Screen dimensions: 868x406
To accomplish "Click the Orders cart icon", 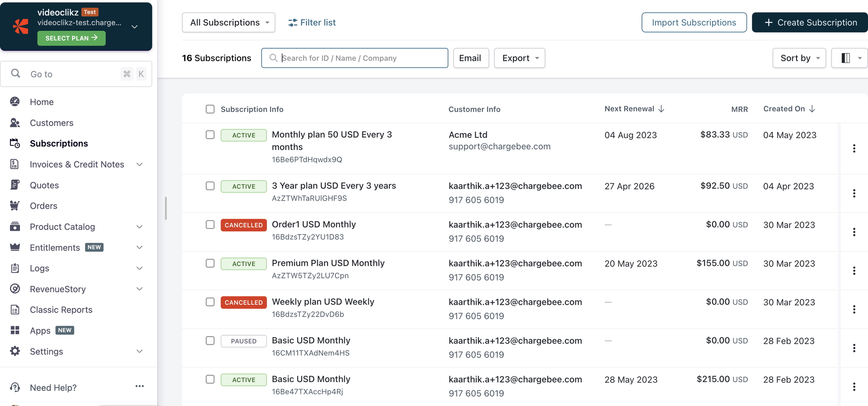I will (15, 205).
